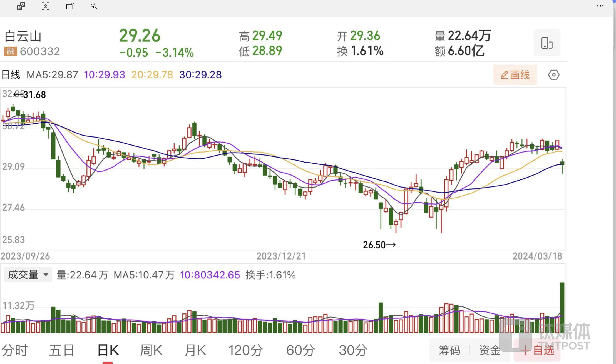The image size is (616, 364).
Task: Switch to the 分时 tab
Action: [x=14, y=350]
